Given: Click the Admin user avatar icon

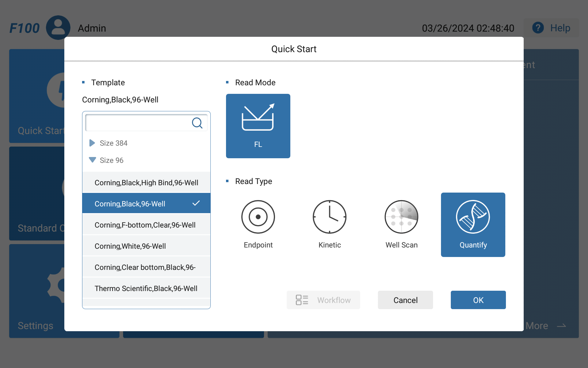Looking at the screenshot, I should point(58,28).
